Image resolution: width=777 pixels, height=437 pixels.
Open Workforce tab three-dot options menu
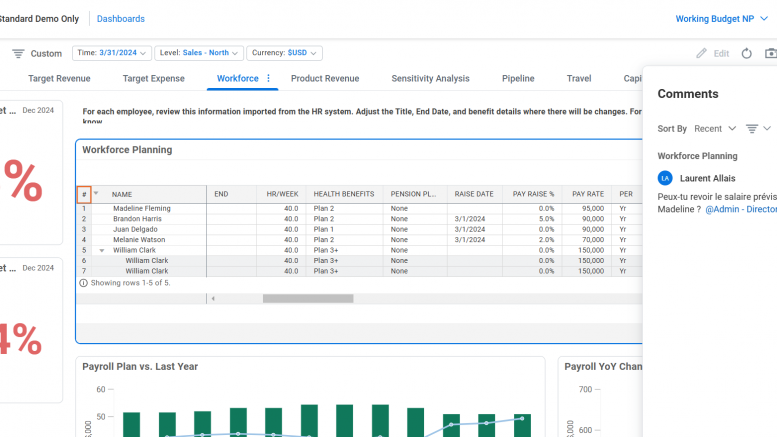coord(268,78)
